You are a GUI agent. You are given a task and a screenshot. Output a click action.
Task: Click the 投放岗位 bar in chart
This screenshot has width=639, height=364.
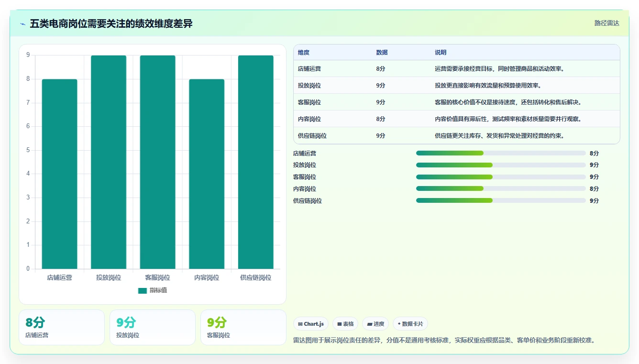[x=109, y=162]
